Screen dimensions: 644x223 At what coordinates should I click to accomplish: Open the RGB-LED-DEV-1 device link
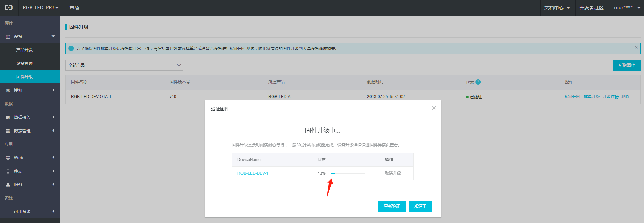[x=253, y=173]
